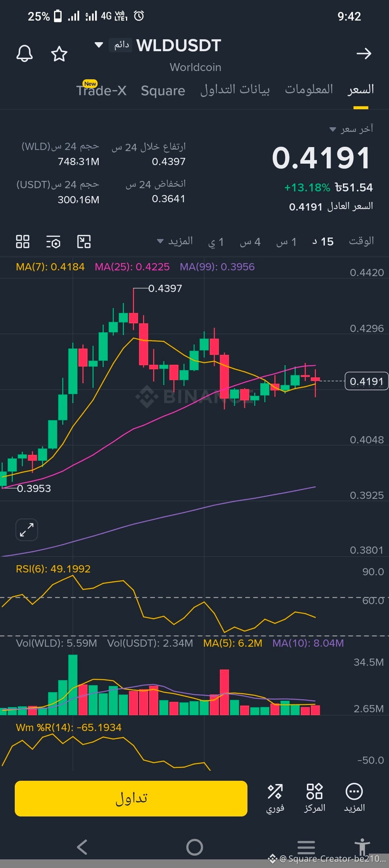Open the chart layout grid icon
This screenshot has width=389, height=868.
click(x=23, y=242)
